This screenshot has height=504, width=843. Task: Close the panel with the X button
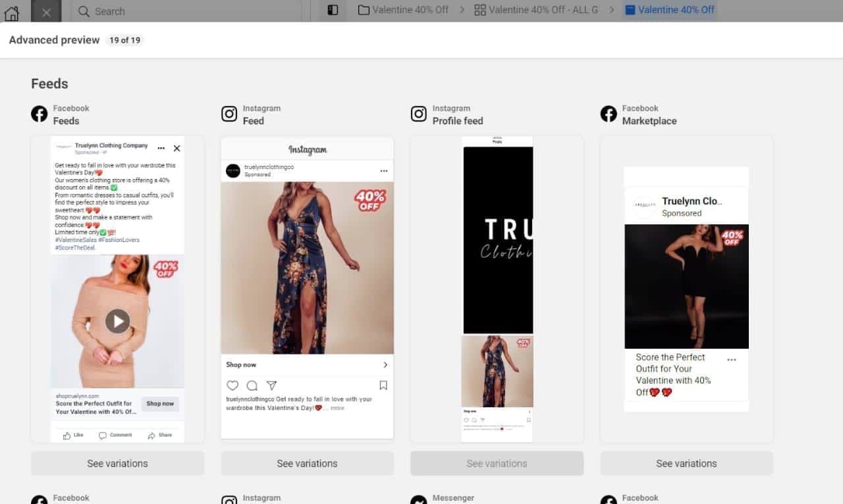[46, 11]
